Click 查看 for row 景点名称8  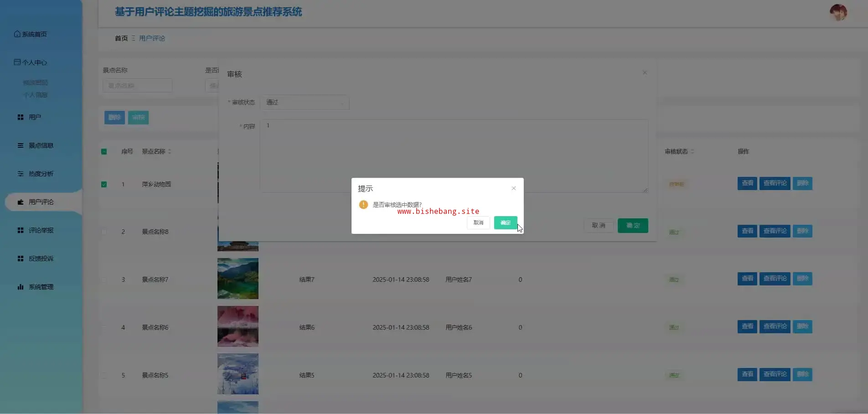coord(747,231)
